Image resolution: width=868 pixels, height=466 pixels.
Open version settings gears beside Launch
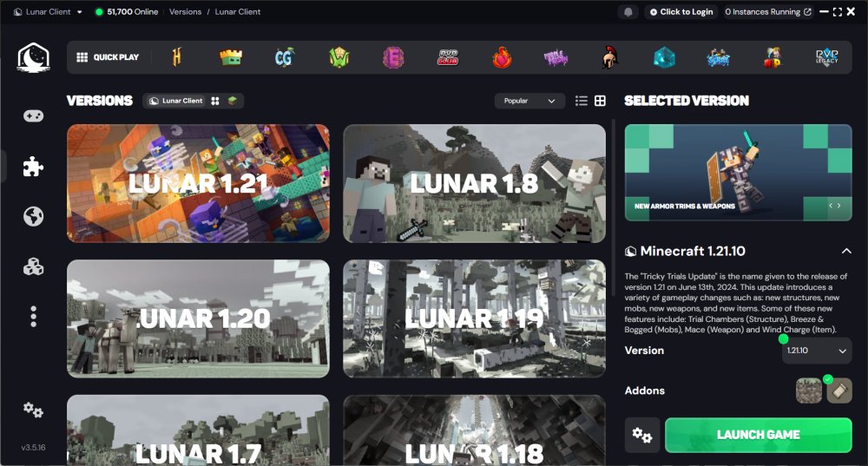point(642,435)
